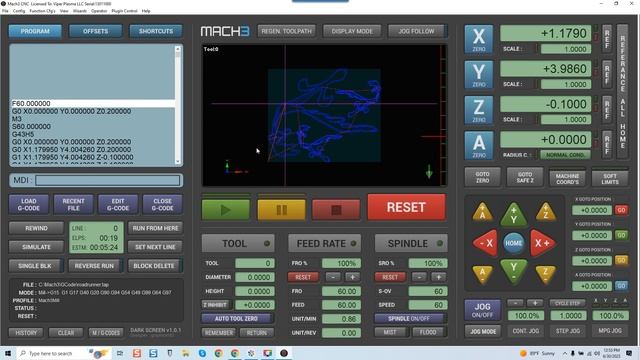The height and width of the screenshot is (360, 640).
Task: Click RUN FROM HERE
Action: click(155, 228)
